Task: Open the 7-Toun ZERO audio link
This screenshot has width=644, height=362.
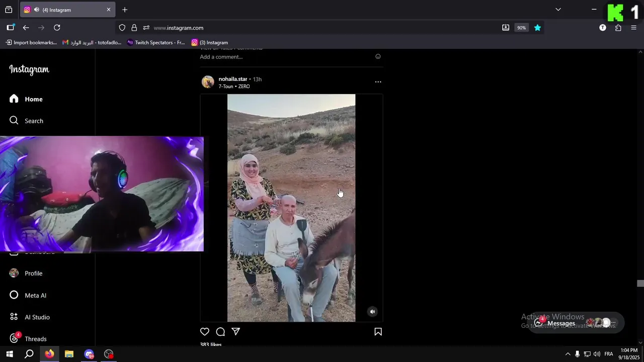Action: [x=234, y=86]
